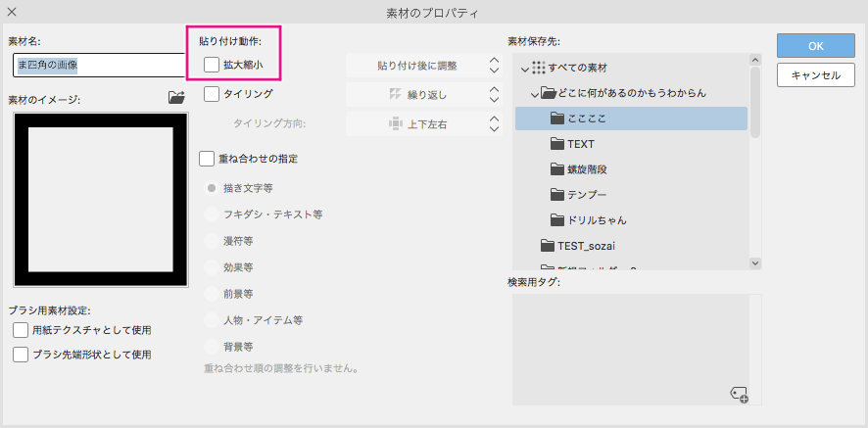Select the TEST_sozai folder

click(x=631, y=245)
